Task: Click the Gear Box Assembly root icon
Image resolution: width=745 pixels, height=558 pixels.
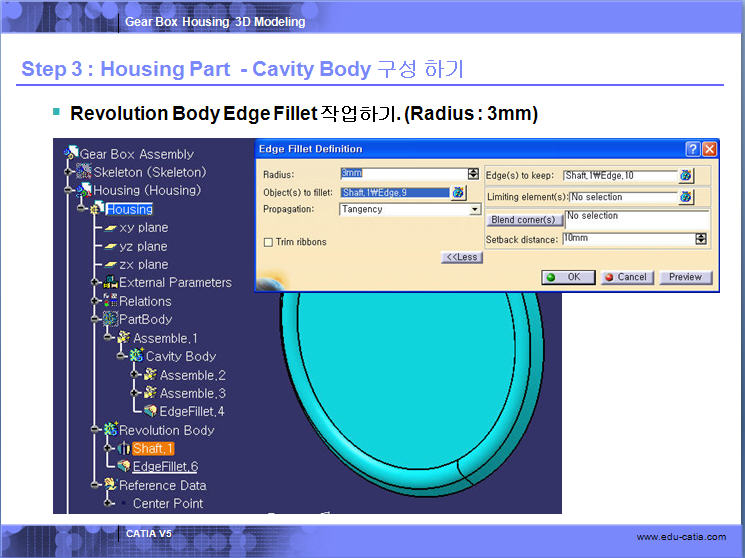Action: 72,153
